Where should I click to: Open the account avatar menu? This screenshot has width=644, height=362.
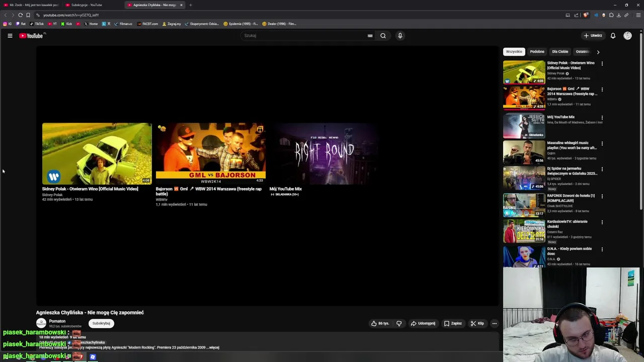click(627, 36)
